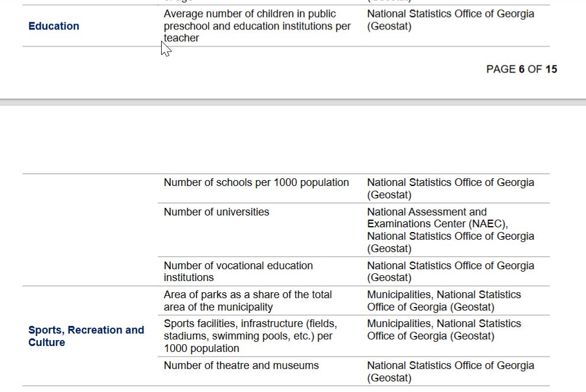Select 'Number of schools per 1000 population'
The image size is (586, 392).
(x=256, y=182)
